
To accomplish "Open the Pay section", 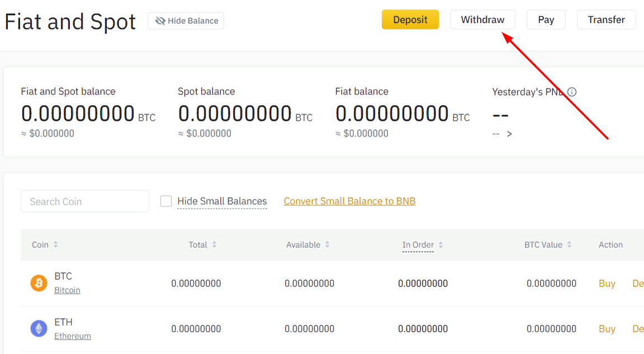I will click(x=546, y=19).
